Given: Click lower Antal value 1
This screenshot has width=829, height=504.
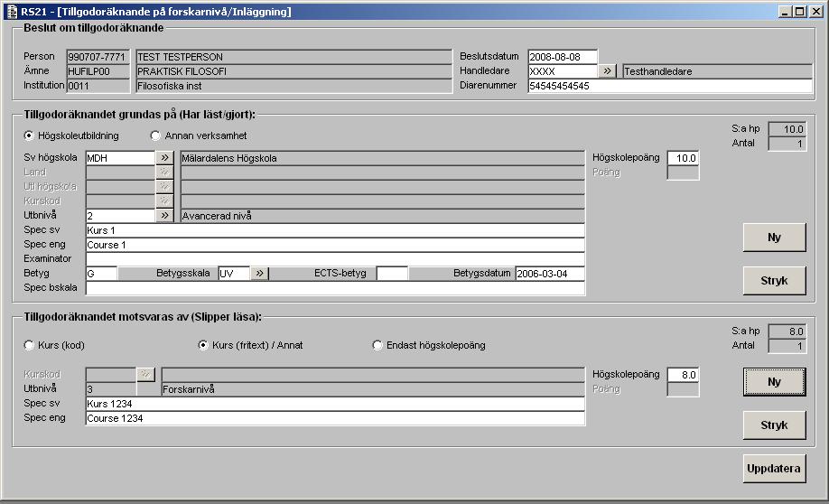Looking at the screenshot, I should [x=787, y=346].
